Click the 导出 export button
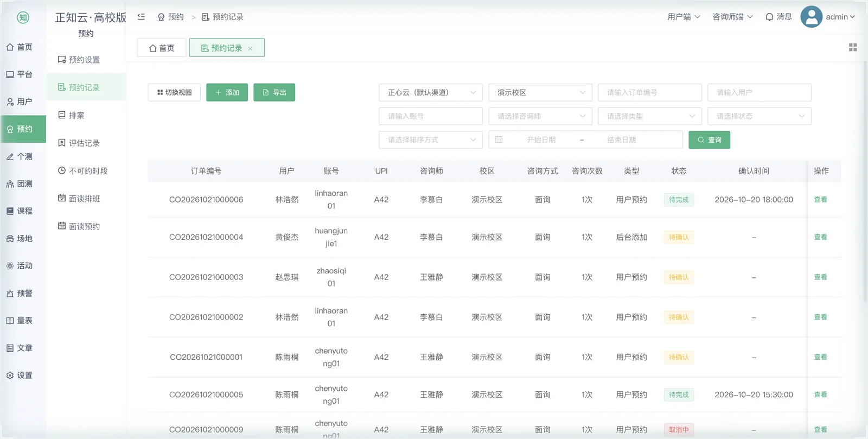868x439 pixels. click(275, 92)
